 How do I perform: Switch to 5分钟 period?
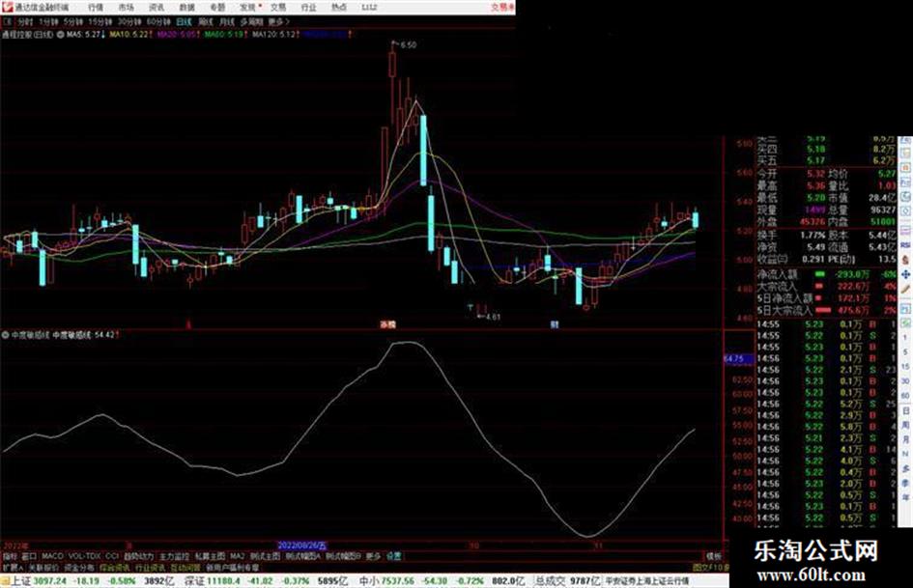coord(72,21)
